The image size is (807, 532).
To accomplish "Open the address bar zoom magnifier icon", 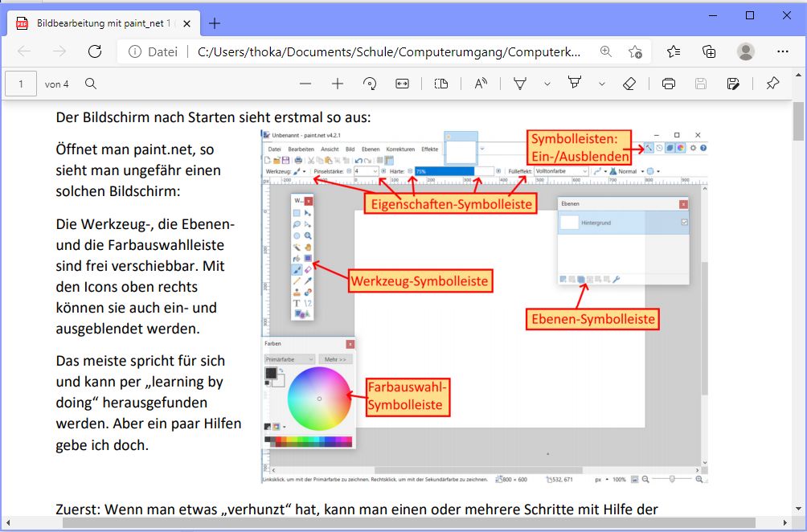I will click(x=606, y=51).
